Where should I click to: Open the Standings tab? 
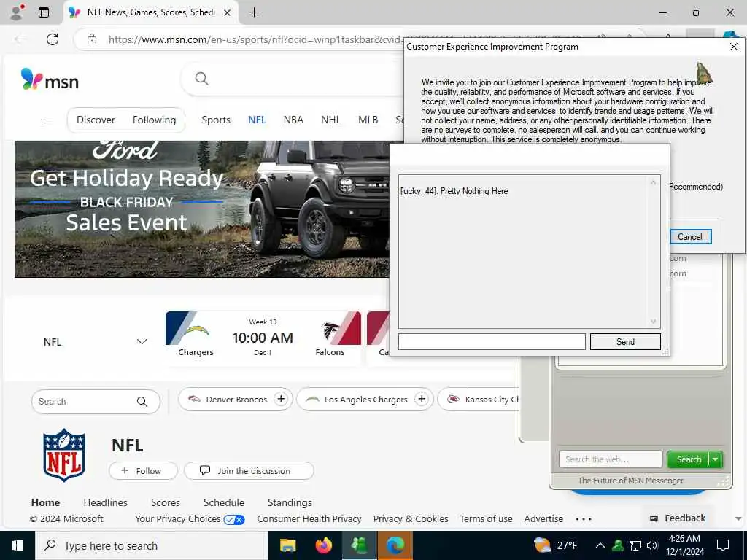290,502
